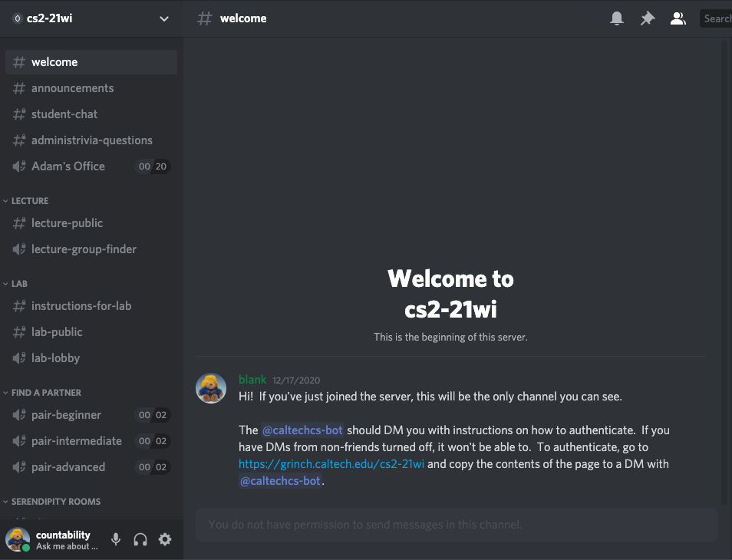The height and width of the screenshot is (560, 732).
Task: Click the welcome channel hashtag icon in header
Action: click(x=204, y=18)
